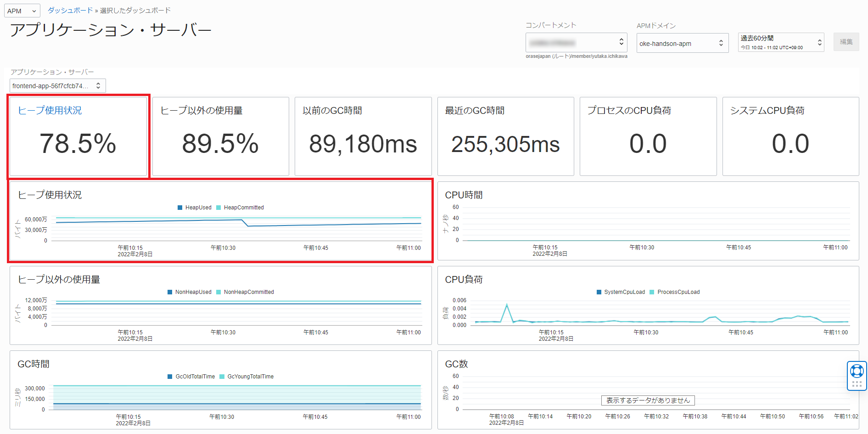Select the 最近のGC時間 metric tile
Viewport: 868px width, 434px height.
point(505,136)
